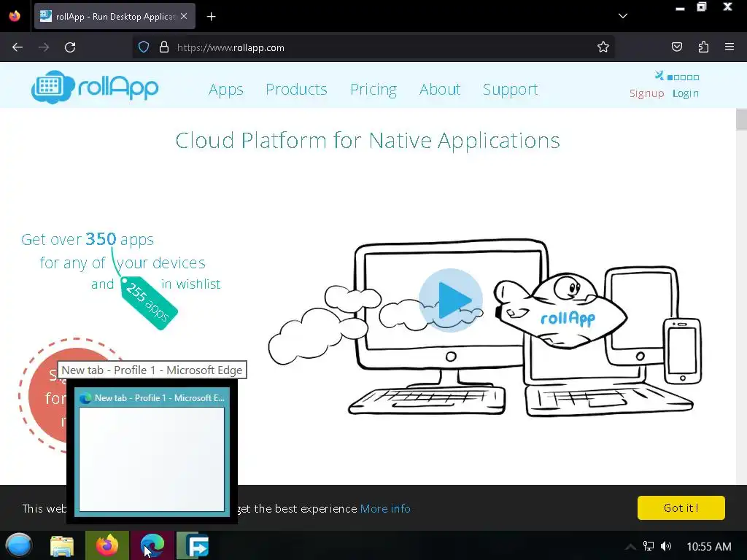
Task: Click the rollApp cloud logo
Action: pos(95,87)
